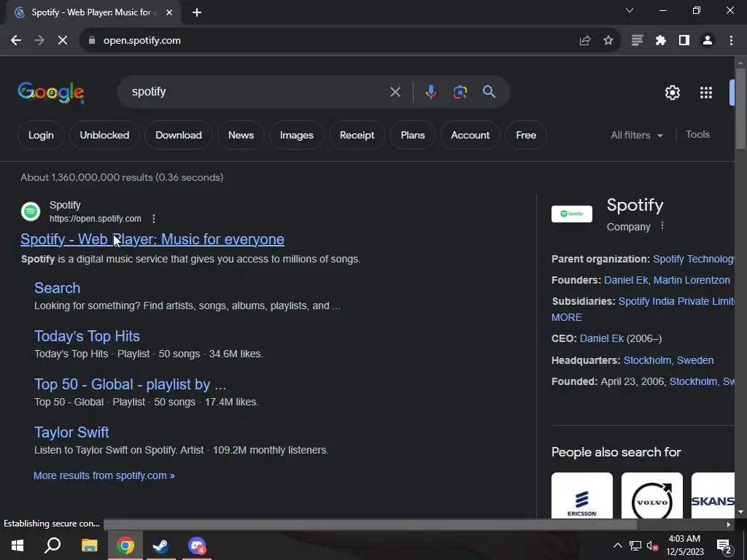The image size is (747, 560).
Task: Toggle the browser side panel icon
Action: click(x=684, y=41)
